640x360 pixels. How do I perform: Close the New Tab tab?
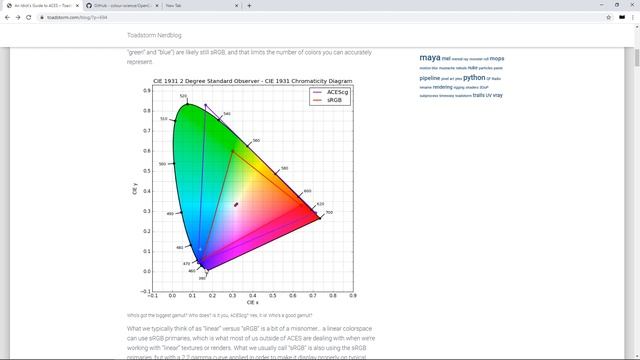tap(236, 6)
